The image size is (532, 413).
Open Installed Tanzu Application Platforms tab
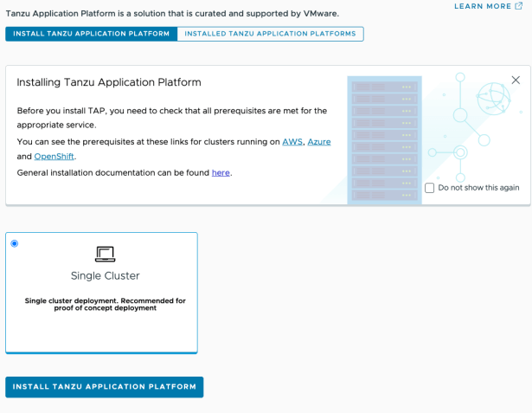click(270, 34)
